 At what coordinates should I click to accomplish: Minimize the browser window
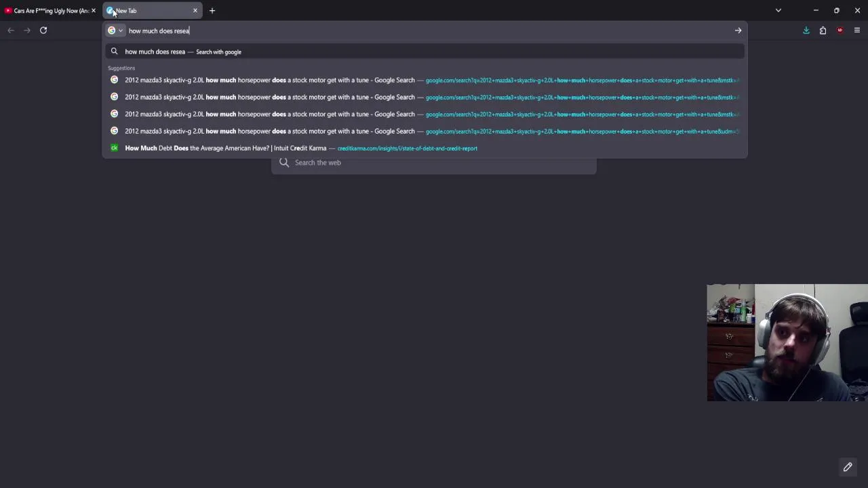(x=816, y=11)
